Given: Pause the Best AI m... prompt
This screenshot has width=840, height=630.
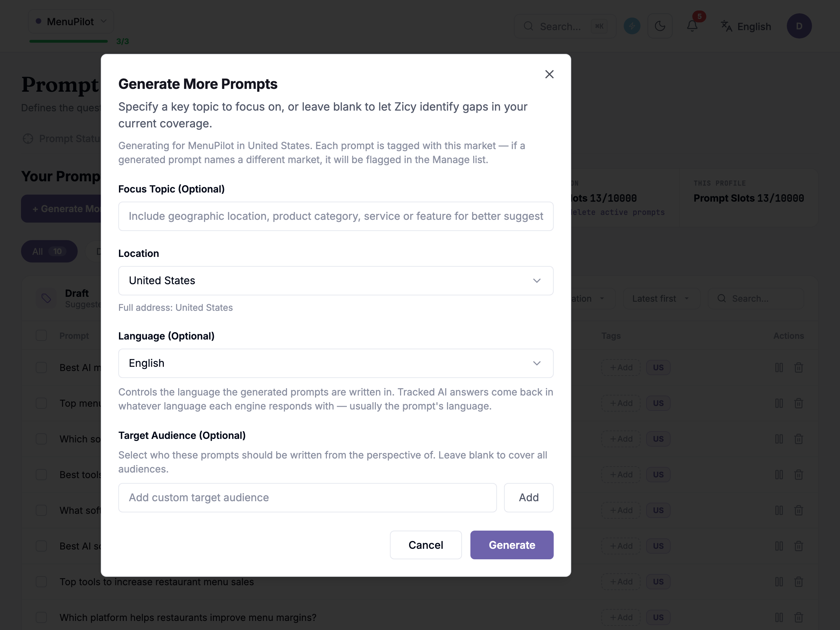Looking at the screenshot, I should tap(779, 367).
